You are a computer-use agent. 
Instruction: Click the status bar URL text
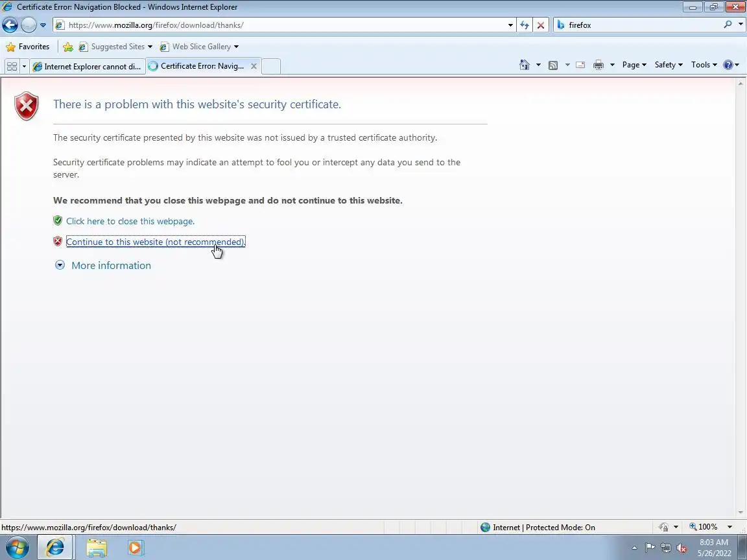pos(89,527)
